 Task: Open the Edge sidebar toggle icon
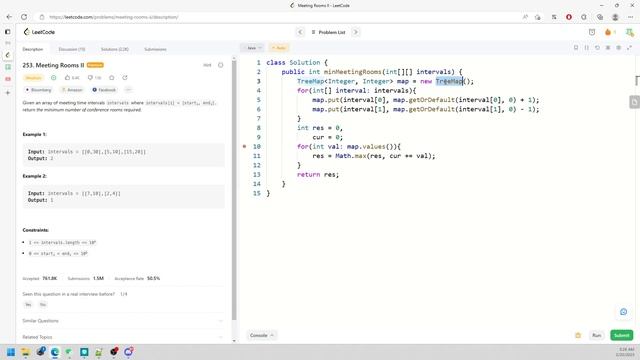click(x=7, y=31)
